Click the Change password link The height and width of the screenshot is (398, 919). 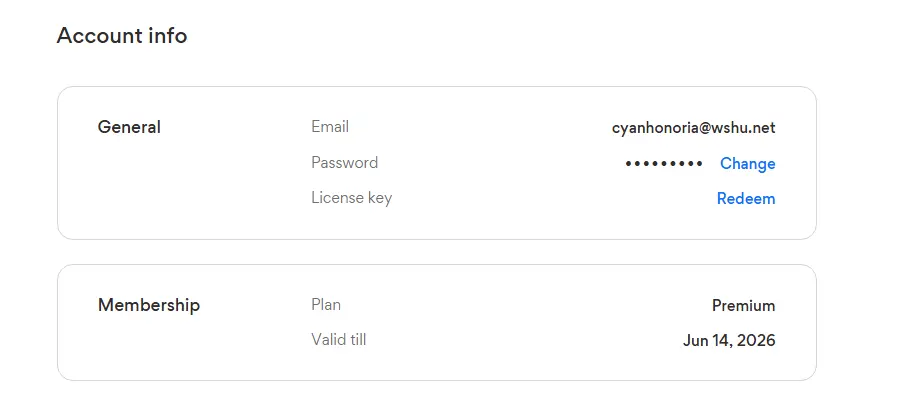(x=747, y=164)
